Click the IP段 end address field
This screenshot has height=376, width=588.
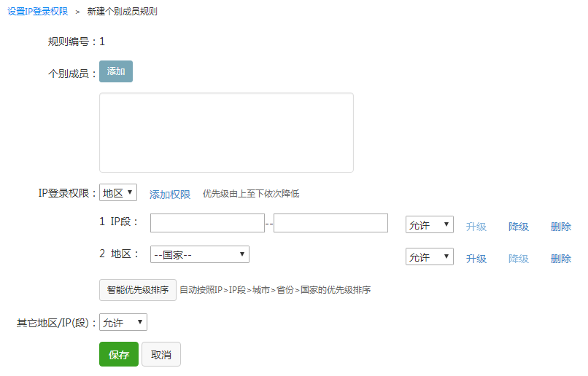(x=330, y=223)
